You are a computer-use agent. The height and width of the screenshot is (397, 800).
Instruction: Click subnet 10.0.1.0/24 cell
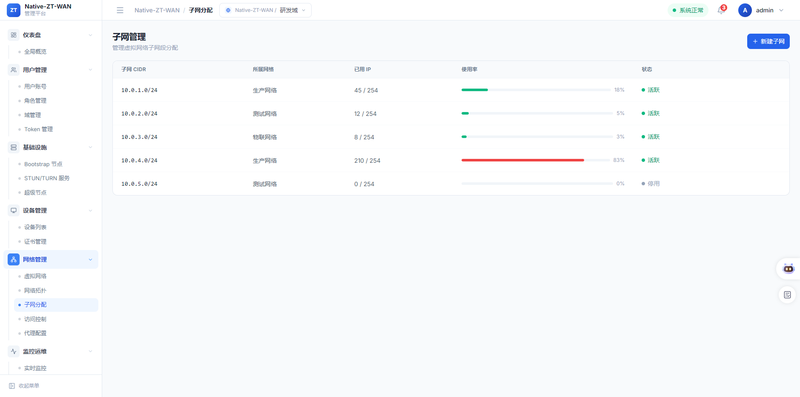(x=139, y=90)
